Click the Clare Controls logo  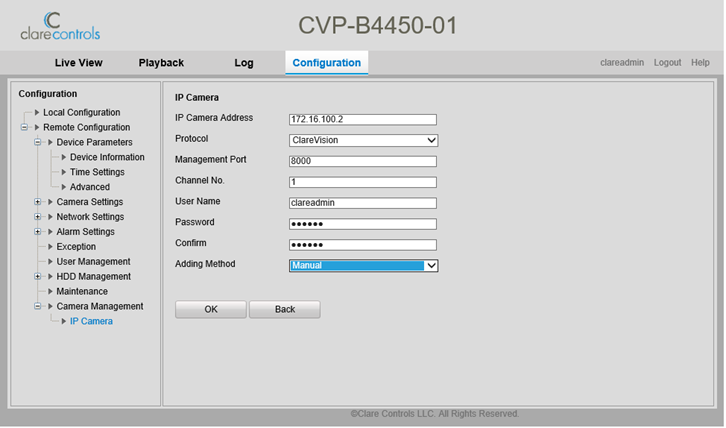60,26
